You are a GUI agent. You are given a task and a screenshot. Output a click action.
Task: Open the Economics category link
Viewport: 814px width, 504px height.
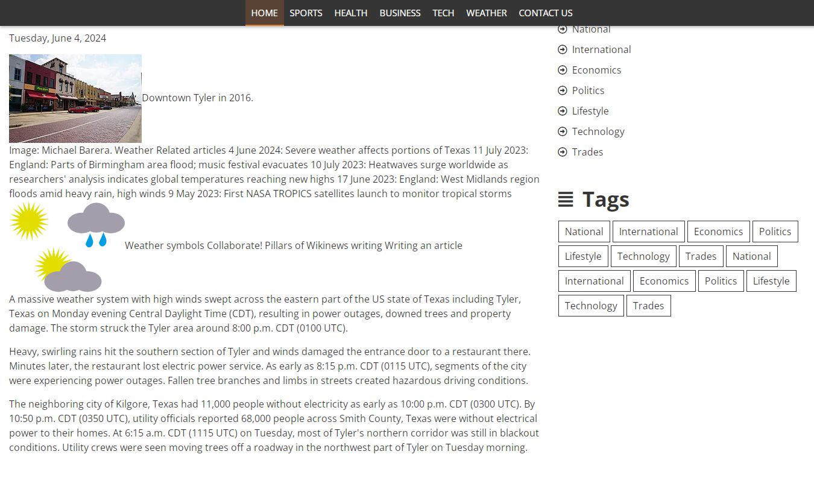pos(596,70)
